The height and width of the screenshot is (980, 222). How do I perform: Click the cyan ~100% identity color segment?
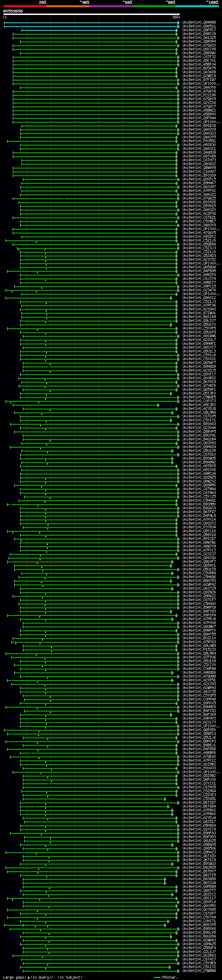[197, 6]
